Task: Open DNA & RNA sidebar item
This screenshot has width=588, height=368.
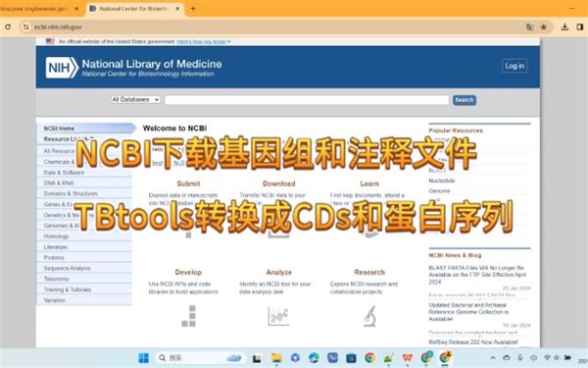Action: click(59, 183)
